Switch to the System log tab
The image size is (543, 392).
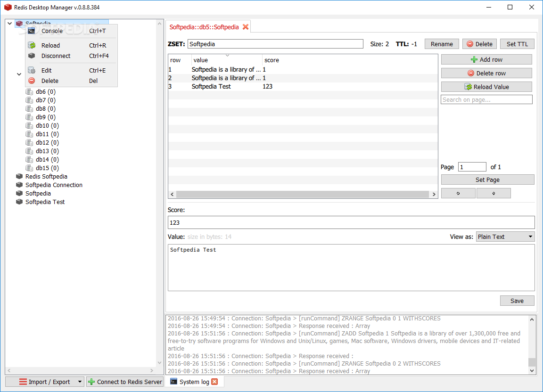tap(194, 382)
